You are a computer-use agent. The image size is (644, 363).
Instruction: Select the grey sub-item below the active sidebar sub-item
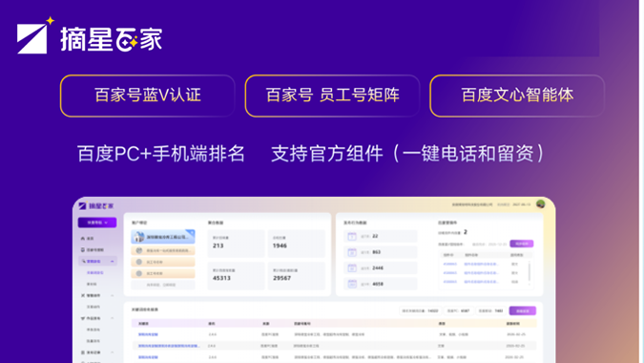[x=92, y=284]
